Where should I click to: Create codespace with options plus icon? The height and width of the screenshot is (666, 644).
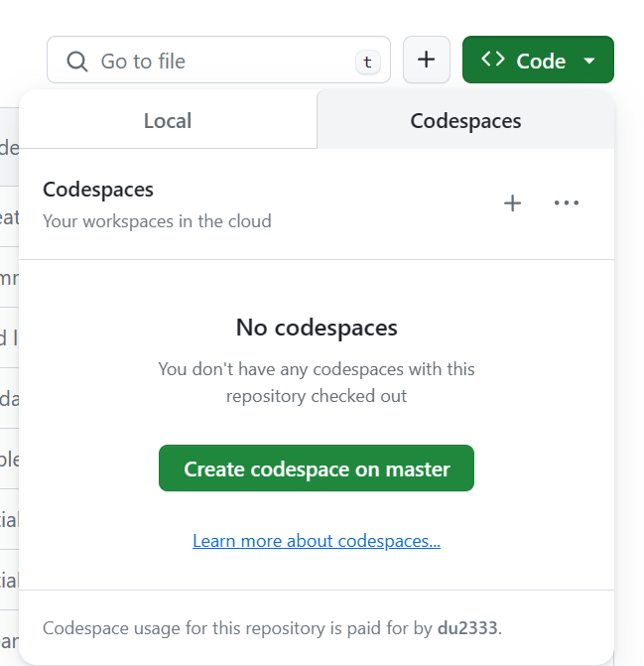click(x=512, y=203)
